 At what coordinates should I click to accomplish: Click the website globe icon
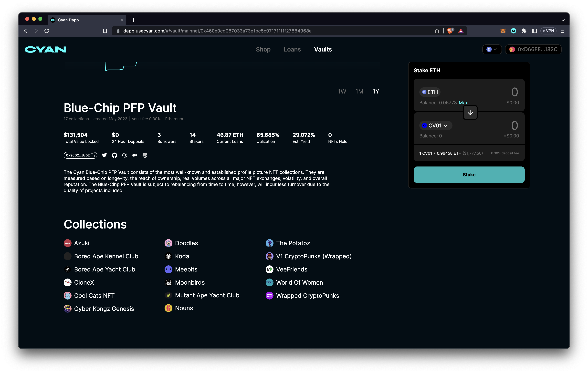click(125, 155)
